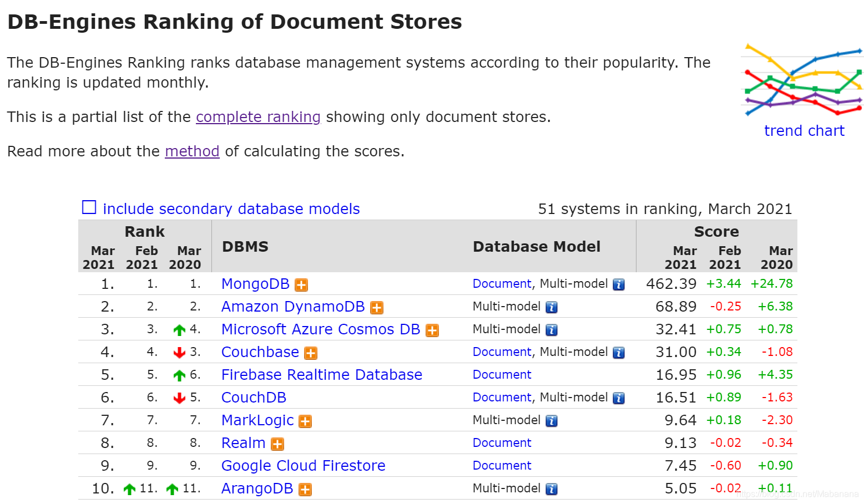Open the Multi-model info icon in Amazon DynamoDB row
The image size is (864, 504).
point(552,308)
